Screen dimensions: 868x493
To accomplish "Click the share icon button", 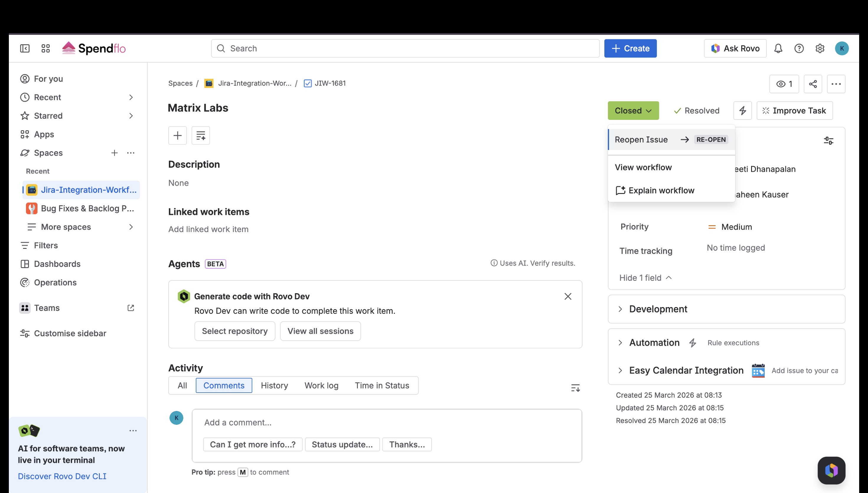I will 813,84.
